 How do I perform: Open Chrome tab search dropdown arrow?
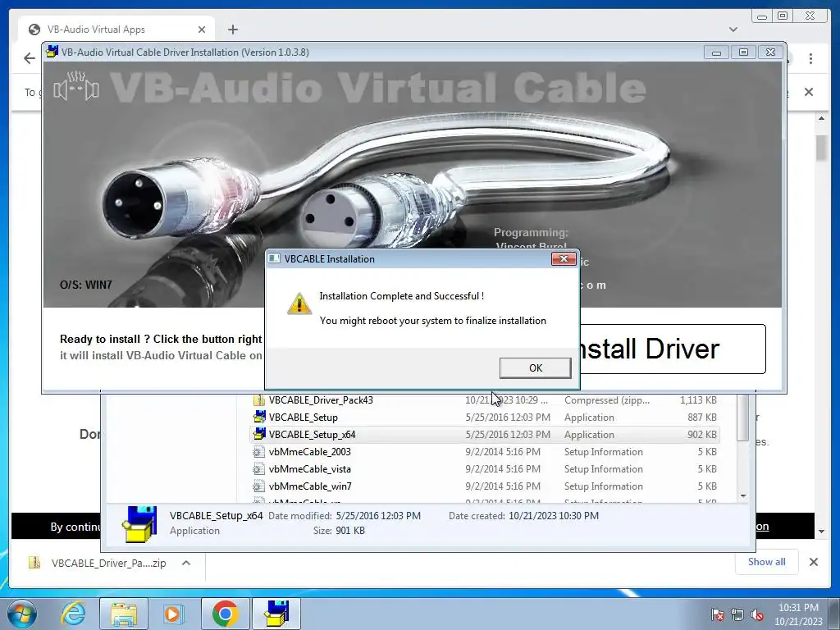tap(733, 30)
